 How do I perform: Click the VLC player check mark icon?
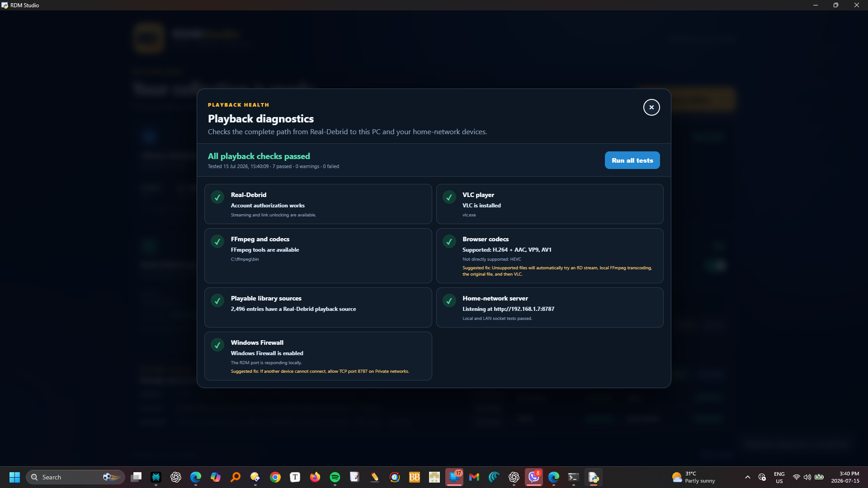click(449, 197)
